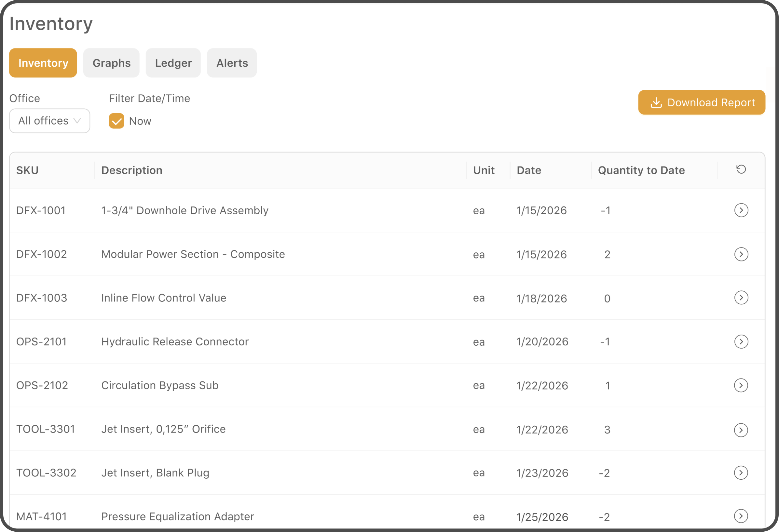The image size is (779, 532).
Task: Click the Quantity to Date column header
Action: click(641, 170)
